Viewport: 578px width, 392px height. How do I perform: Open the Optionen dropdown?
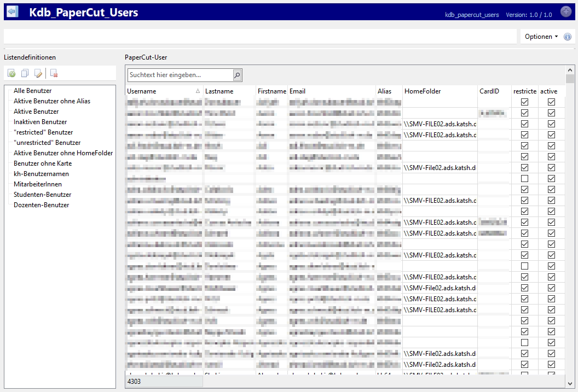[541, 37]
